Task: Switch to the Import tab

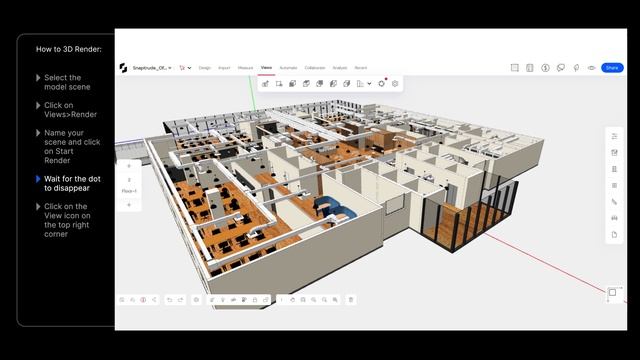Action: pyautogui.click(x=224, y=68)
